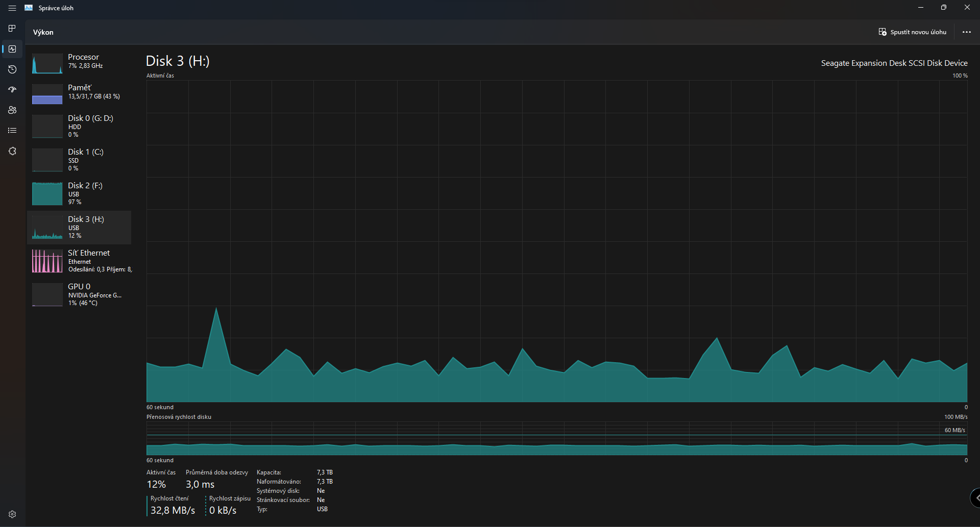Screen dimensions: 980x527
Task: Open the hamburger navigation menu
Action: click(12, 8)
